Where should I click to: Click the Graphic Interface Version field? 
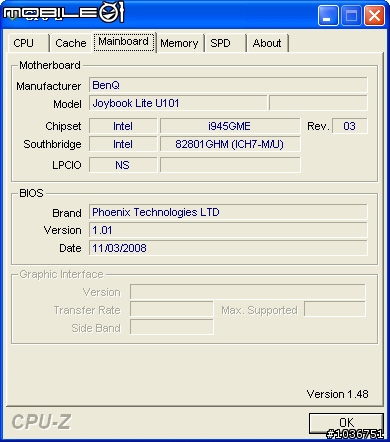pos(248,292)
